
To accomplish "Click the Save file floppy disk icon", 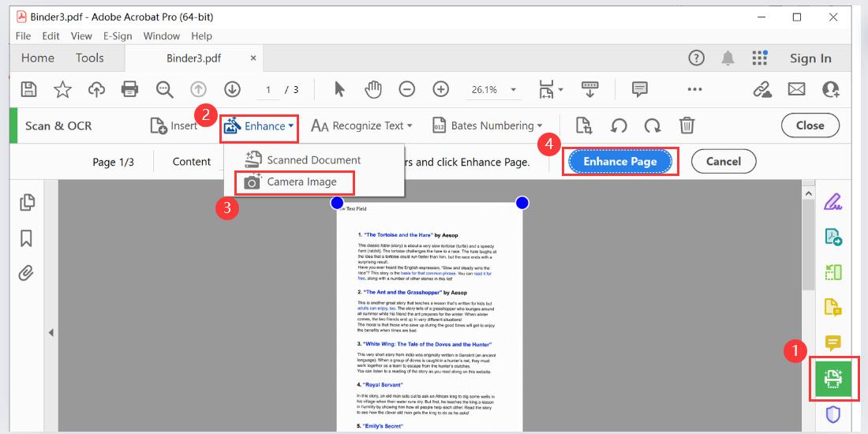I will coord(28,89).
